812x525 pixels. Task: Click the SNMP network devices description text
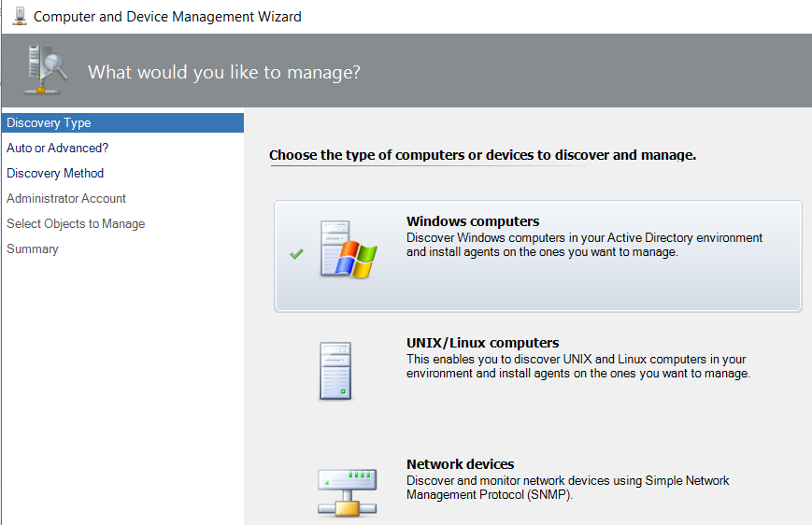pyautogui.click(x=567, y=488)
